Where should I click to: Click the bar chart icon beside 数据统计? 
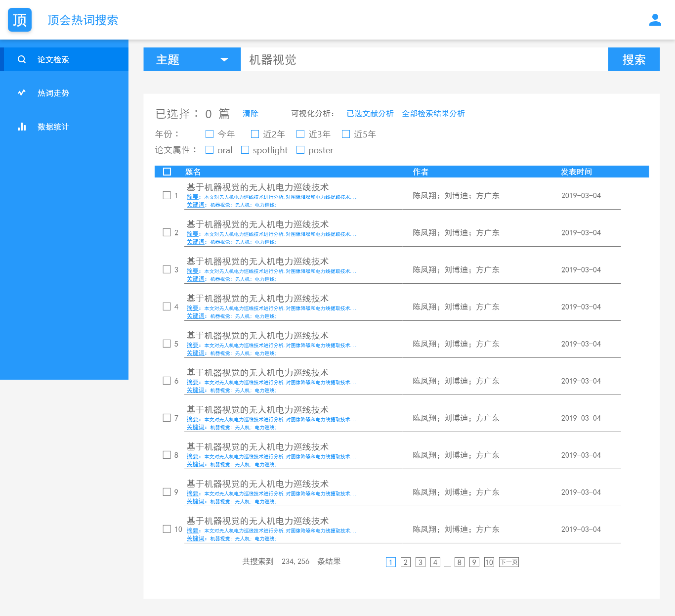point(22,127)
